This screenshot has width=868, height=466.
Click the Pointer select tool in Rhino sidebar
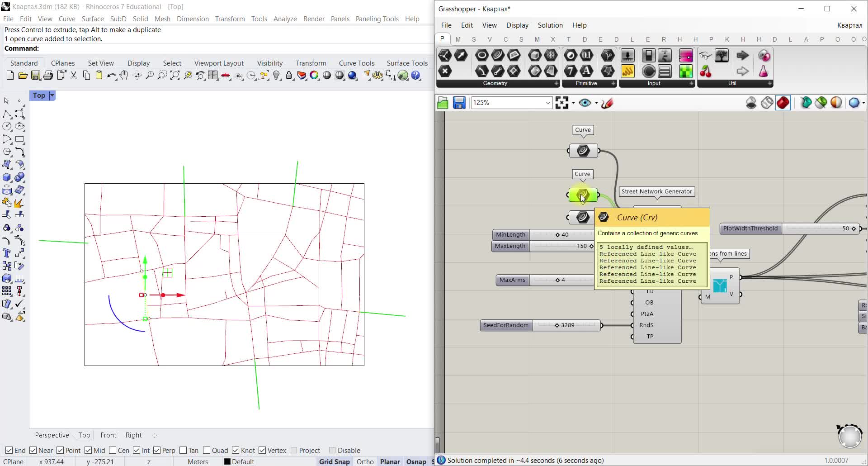point(7,101)
